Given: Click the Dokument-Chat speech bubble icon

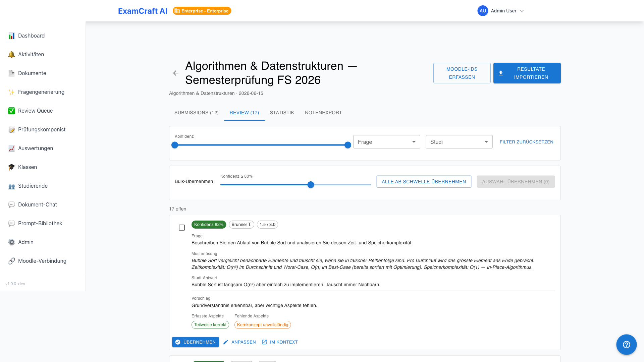Looking at the screenshot, I should 11,205.
